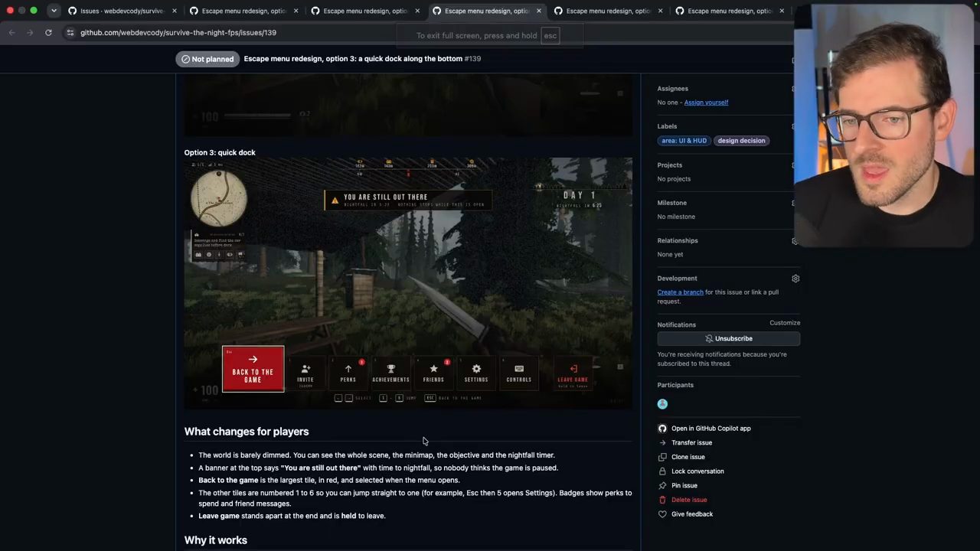
Task: Click the Option 3: quick dock caption
Action: pyautogui.click(x=220, y=152)
